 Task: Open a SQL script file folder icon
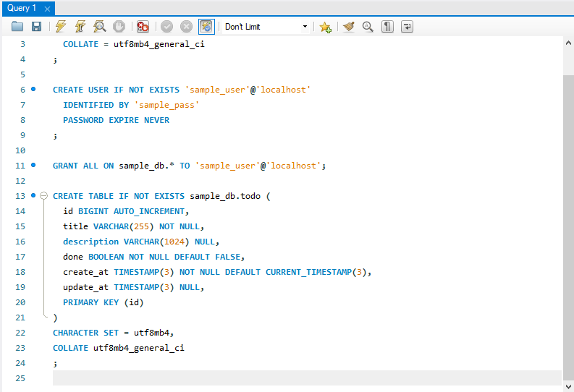point(17,27)
